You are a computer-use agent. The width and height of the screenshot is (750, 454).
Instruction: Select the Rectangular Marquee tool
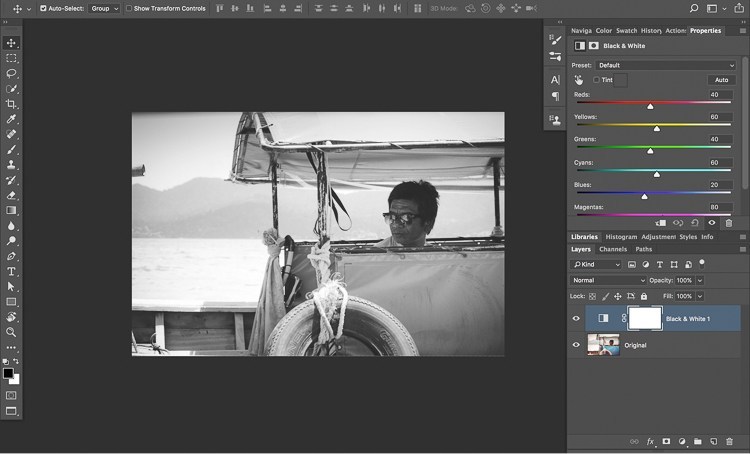point(11,58)
